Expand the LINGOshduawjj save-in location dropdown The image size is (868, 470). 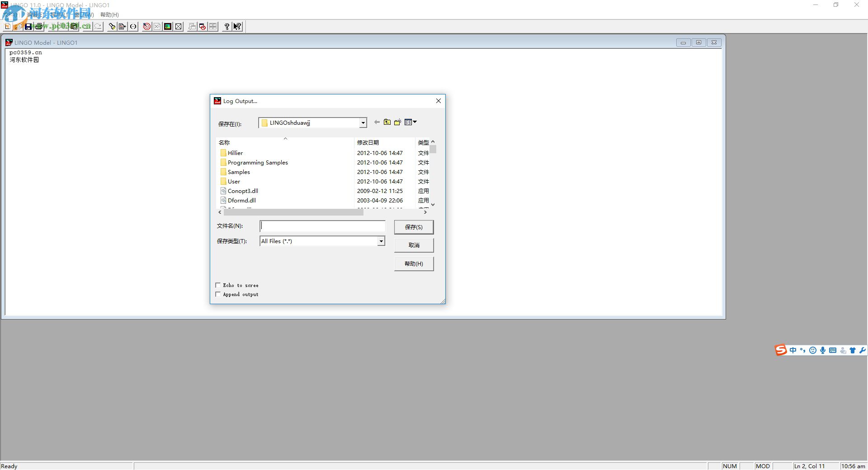pyautogui.click(x=363, y=123)
